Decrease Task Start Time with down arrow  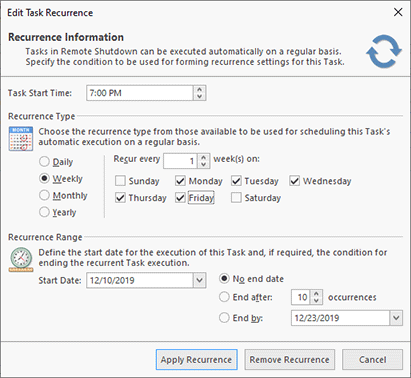(199, 96)
